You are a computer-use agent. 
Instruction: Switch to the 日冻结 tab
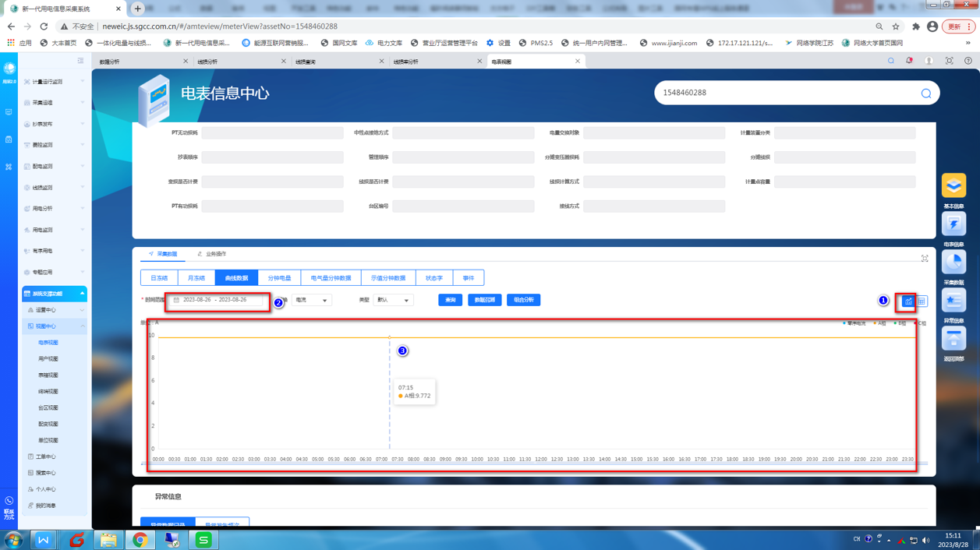coord(159,278)
